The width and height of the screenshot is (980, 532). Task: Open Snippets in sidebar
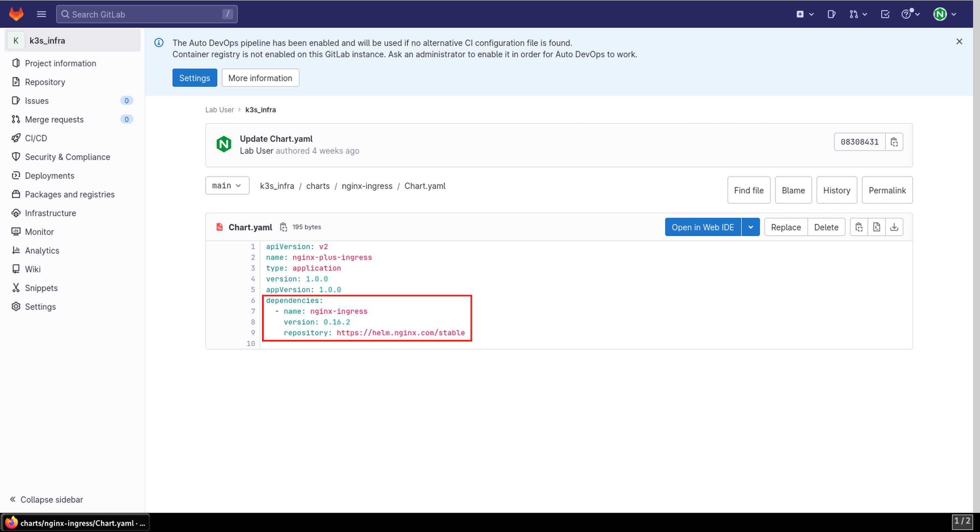click(x=73, y=287)
